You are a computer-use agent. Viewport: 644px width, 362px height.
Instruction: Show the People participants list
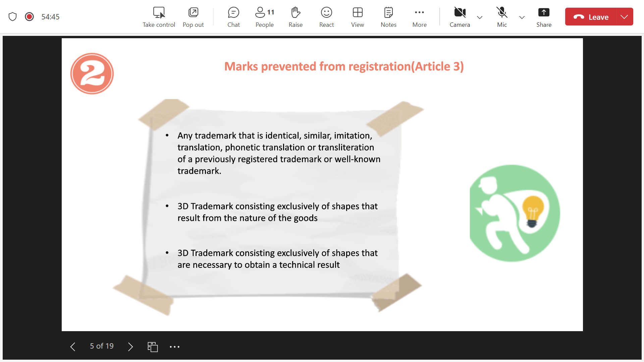pos(264,17)
